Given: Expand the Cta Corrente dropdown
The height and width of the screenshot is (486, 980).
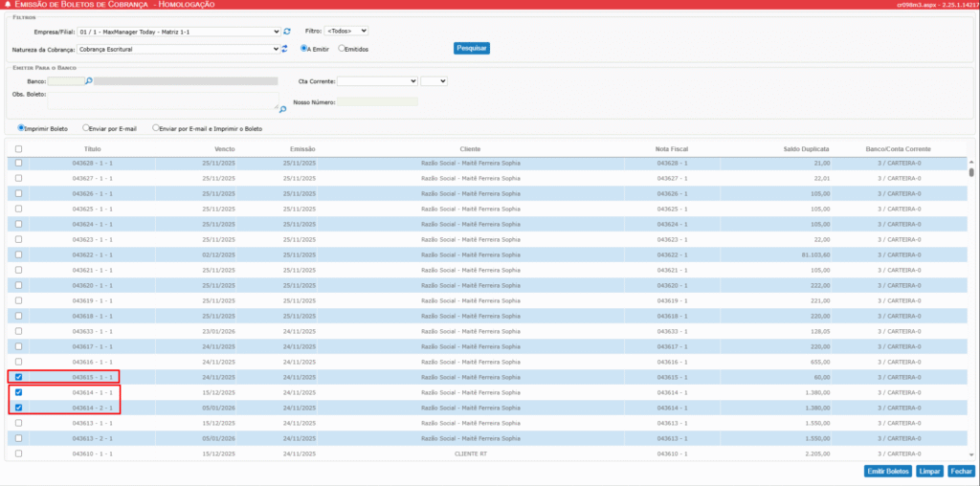Looking at the screenshot, I should point(377,81).
